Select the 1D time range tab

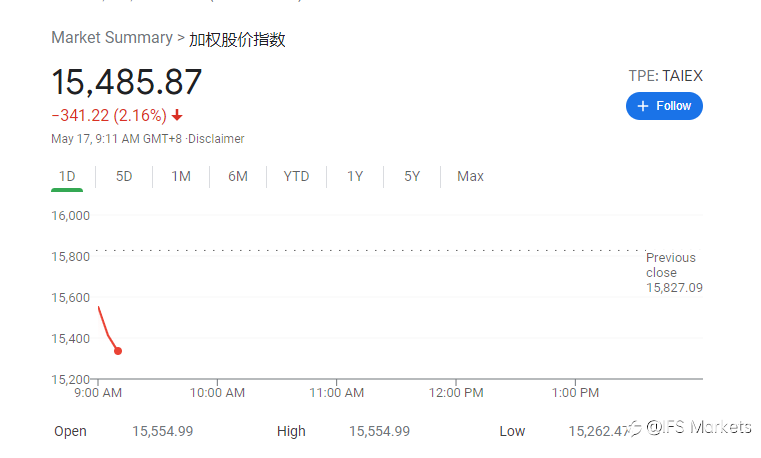tap(67, 176)
